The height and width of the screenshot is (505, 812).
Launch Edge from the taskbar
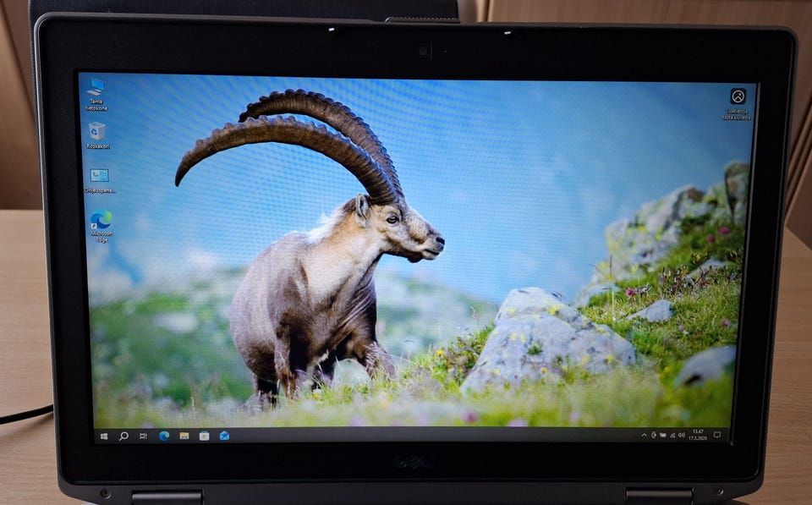(x=164, y=436)
